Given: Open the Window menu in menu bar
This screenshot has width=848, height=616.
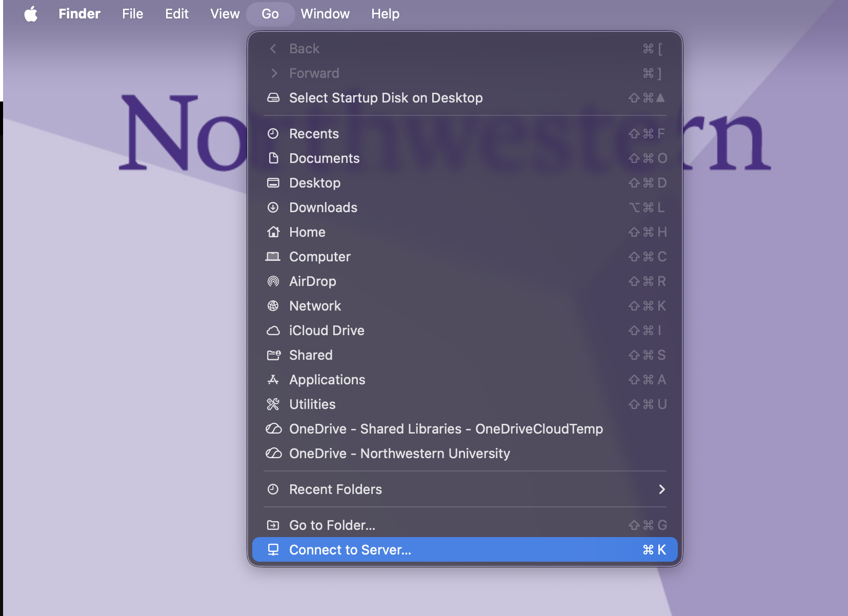Looking at the screenshot, I should [325, 14].
